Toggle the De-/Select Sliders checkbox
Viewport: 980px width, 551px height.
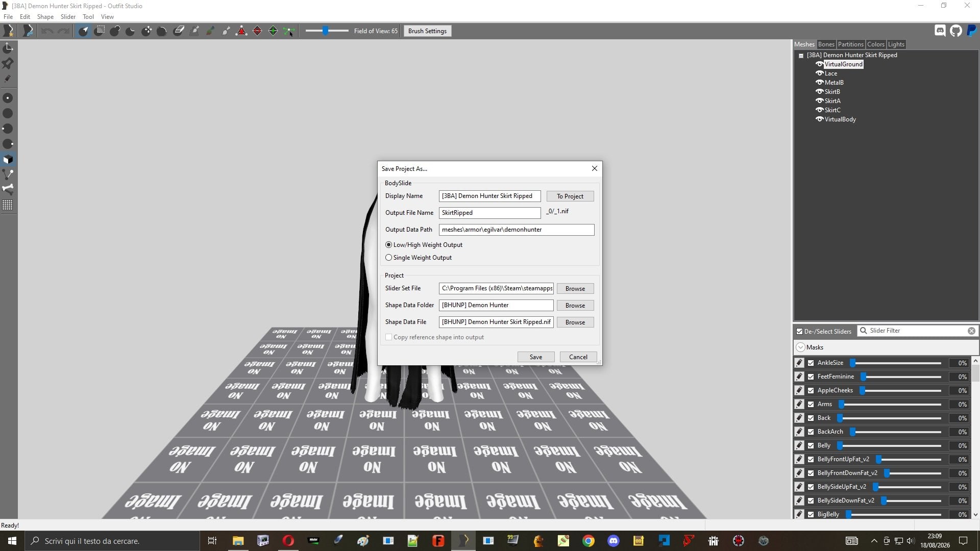coord(799,331)
